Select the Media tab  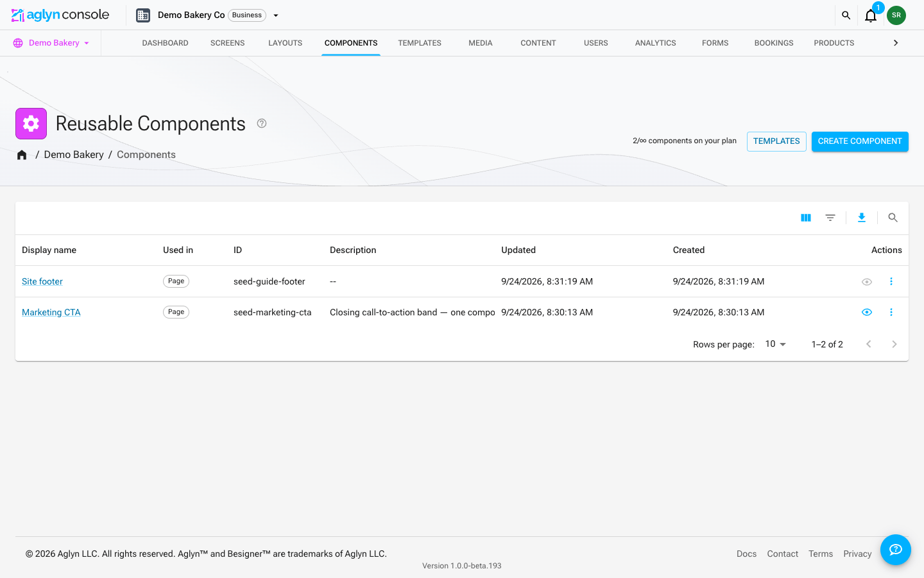[481, 43]
